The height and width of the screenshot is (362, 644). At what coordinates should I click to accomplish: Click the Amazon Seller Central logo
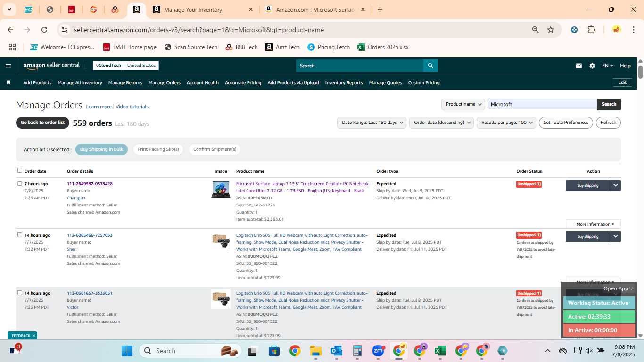(51, 66)
